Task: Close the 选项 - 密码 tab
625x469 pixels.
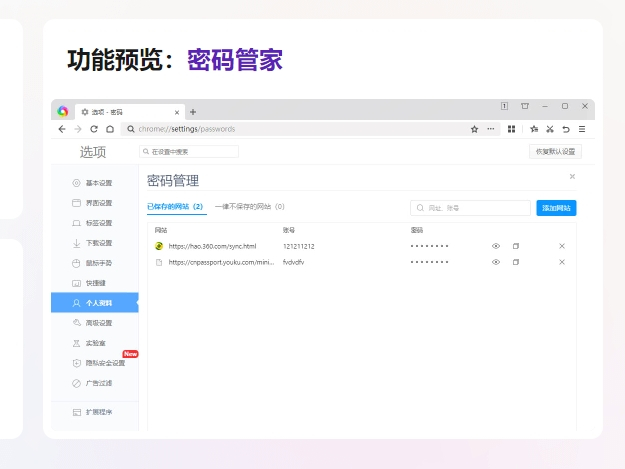Action: tap(177, 112)
